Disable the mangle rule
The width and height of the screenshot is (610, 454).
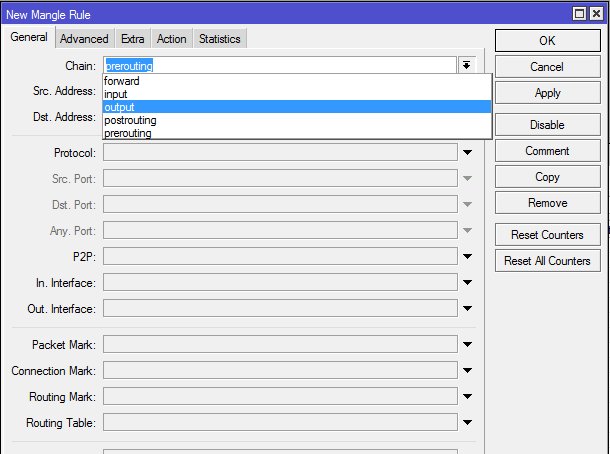pyautogui.click(x=547, y=125)
